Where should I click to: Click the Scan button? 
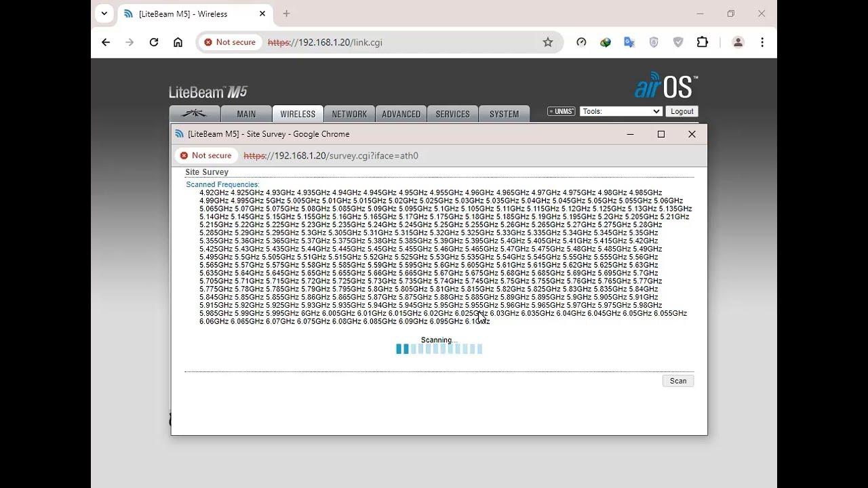tap(678, 381)
